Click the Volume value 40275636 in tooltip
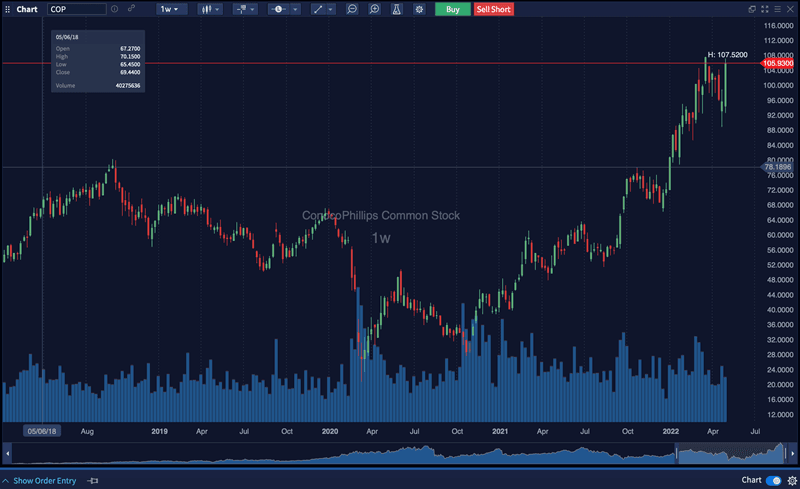800x489 pixels. tap(128, 85)
